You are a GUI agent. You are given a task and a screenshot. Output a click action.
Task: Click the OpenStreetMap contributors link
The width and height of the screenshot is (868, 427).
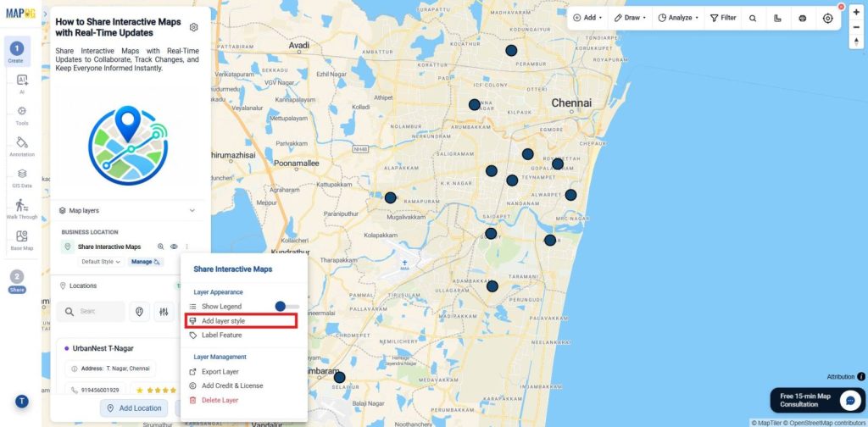825,423
